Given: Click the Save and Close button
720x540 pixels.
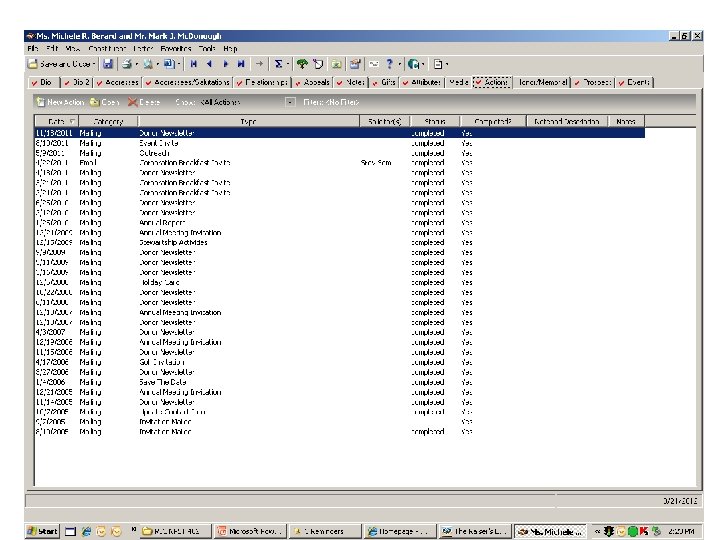Looking at the screenshot, I should click(x=61, y=64).
